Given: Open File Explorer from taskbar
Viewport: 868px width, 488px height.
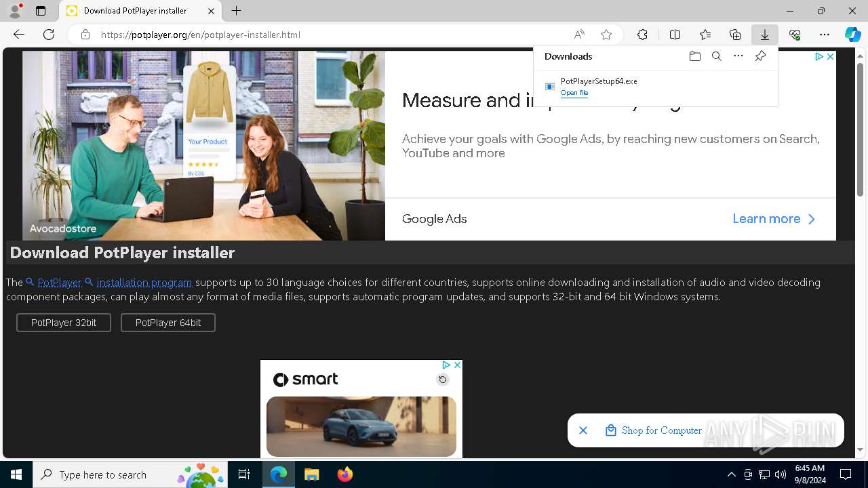Looking at the screenshot, I should (312, 474).
